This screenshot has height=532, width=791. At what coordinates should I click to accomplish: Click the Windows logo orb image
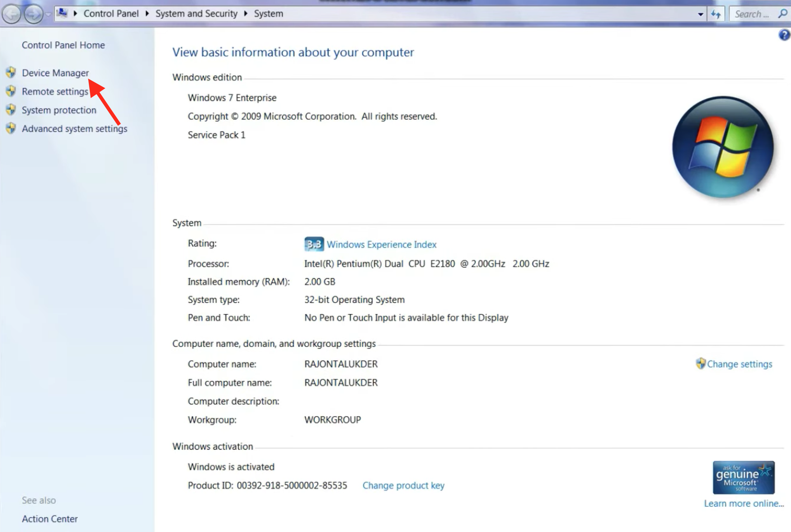pyautogui.click(x=723, y=147)
